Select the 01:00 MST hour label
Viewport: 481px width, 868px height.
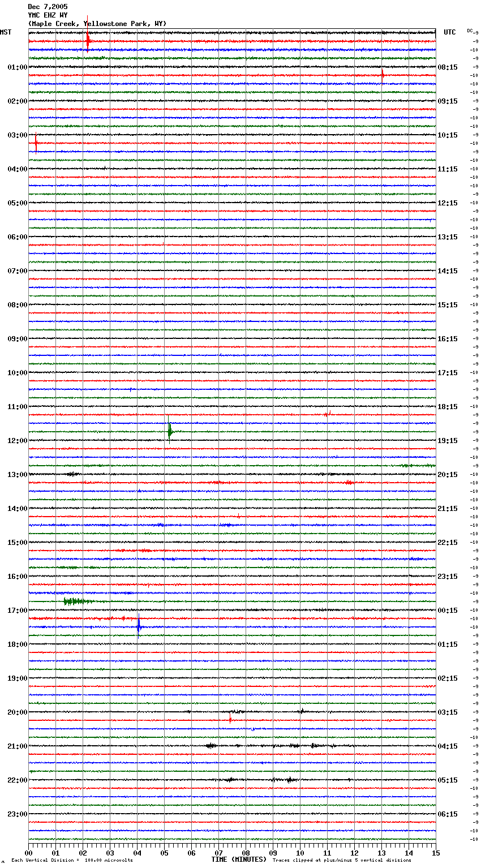tap(18, 67)
